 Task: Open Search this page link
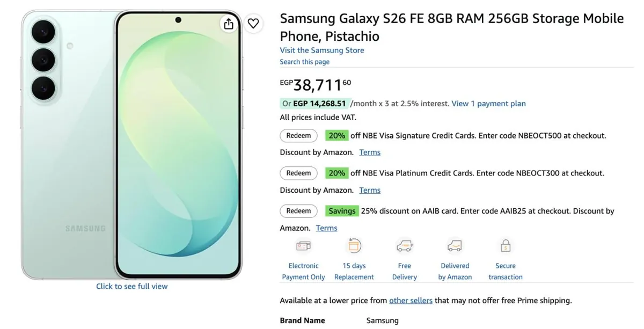[x=305, y=62]
